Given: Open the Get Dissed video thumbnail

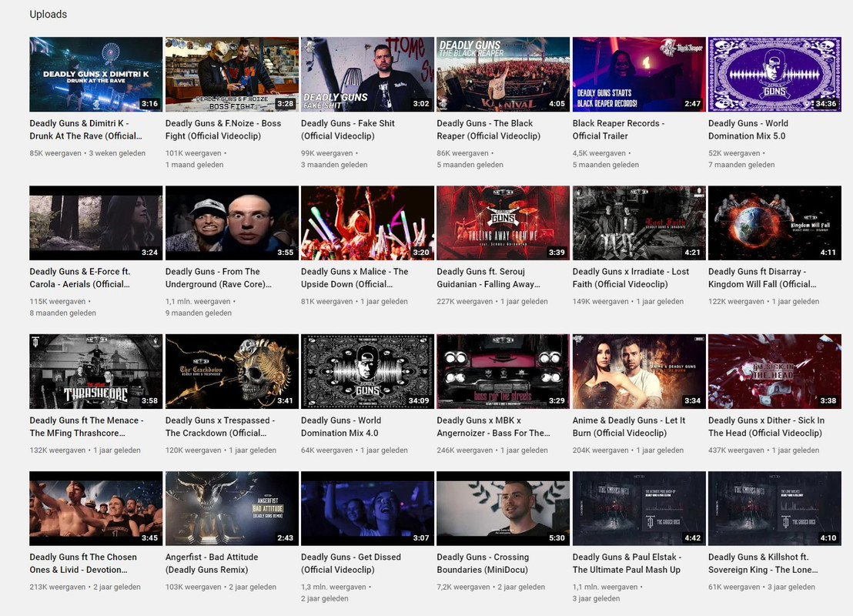Looking at the screenshot, I should click(367, 508).
